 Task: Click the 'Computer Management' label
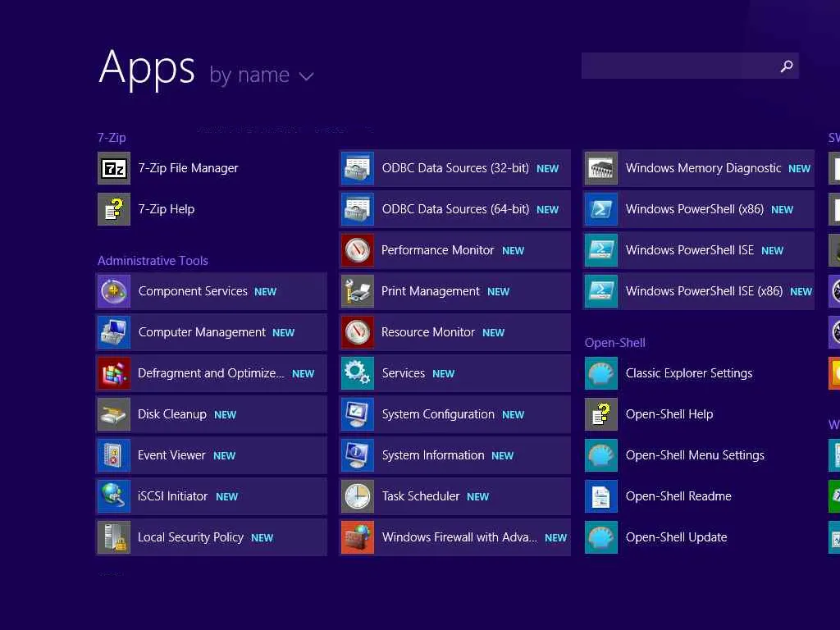(x=202, y=332)
